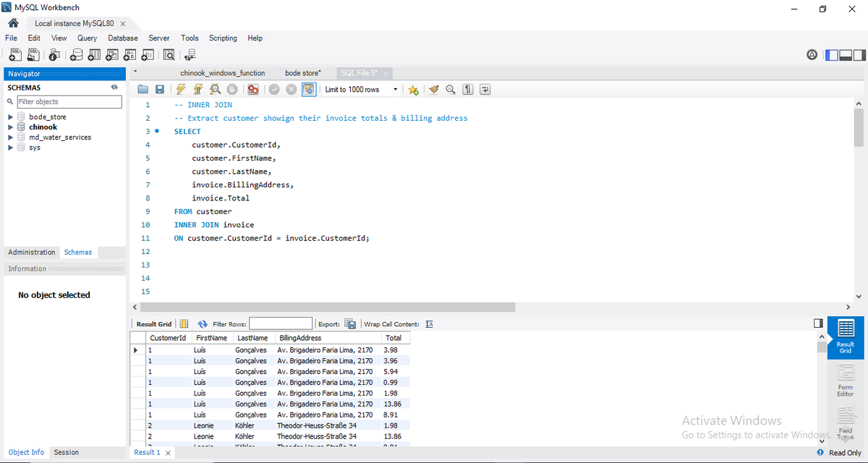This screenshot has height=463, width=868.
Task: Create a new stored procedure icon
Action: [x=130, y=54]
